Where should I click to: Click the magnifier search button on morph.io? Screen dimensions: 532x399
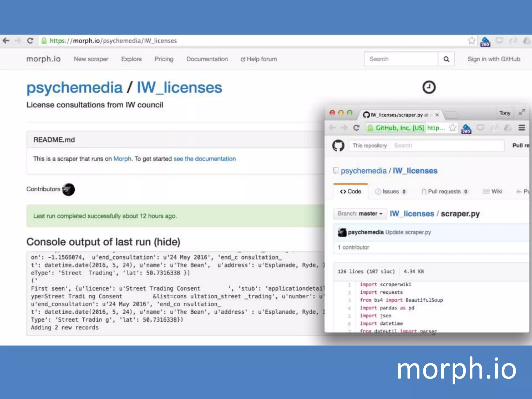446,59
